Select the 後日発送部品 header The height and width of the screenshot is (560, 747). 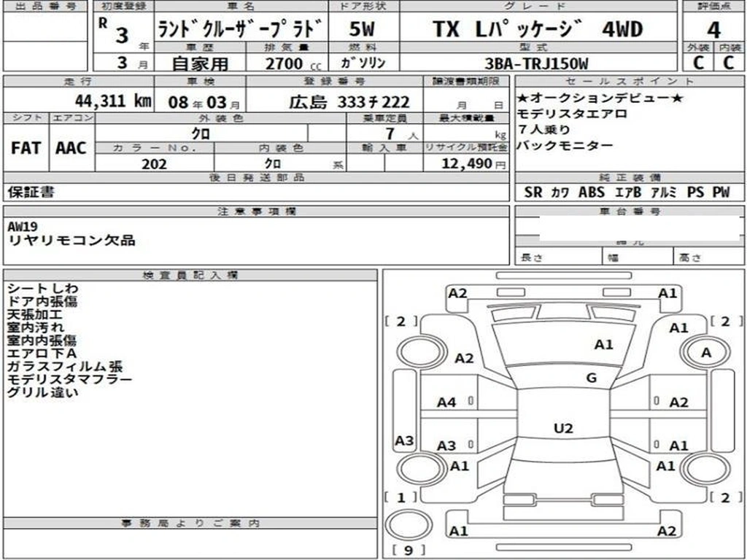click(x=256, y=178)
